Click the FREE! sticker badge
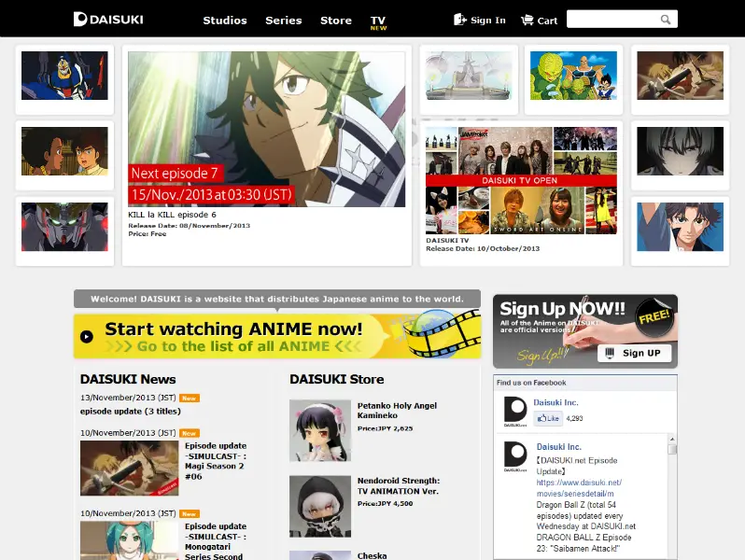The image size is (745, 560). point(654,317)
